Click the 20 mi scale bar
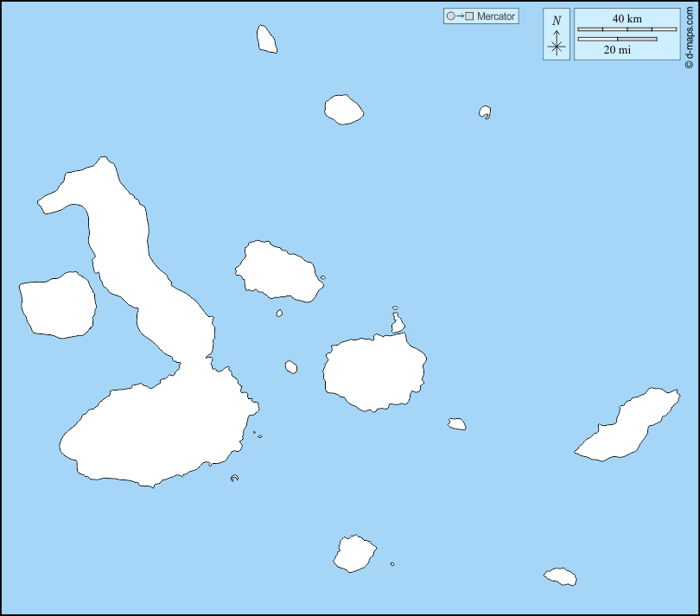The width and height of the screenshot is (700, 616). [x=617, y=39]
